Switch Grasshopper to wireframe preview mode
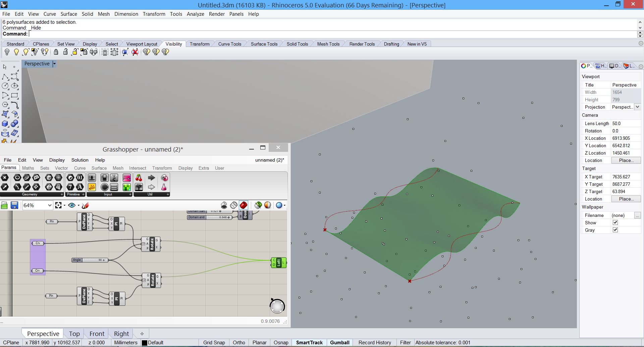The width and height of the screenshot is (644, 347). 234,205
